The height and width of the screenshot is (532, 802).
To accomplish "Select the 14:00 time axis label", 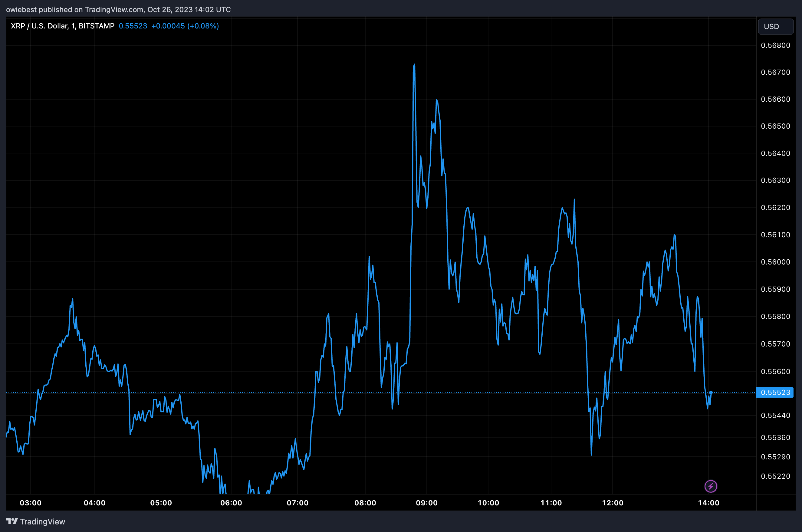I will point(708,503).
